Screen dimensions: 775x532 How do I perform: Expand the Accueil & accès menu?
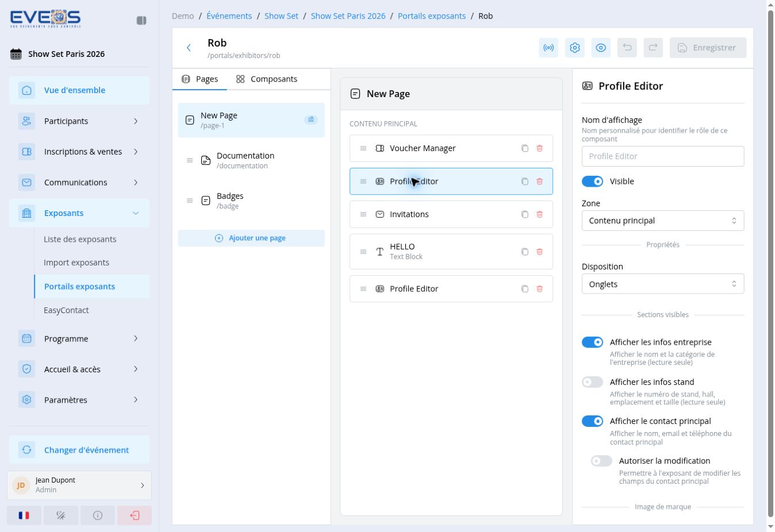(x=79, y=369)
